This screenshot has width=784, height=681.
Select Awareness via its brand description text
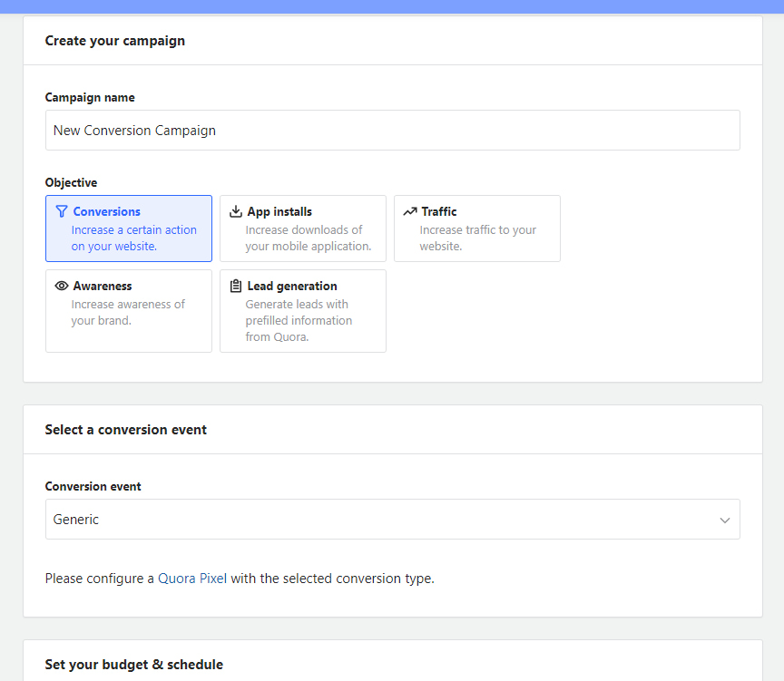[x=128, y=313]
